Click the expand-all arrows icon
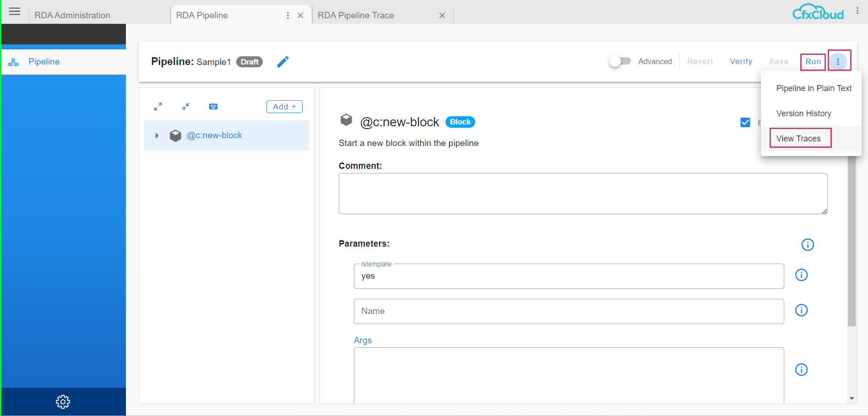This screenshot has width=868, height=416. 158,107
